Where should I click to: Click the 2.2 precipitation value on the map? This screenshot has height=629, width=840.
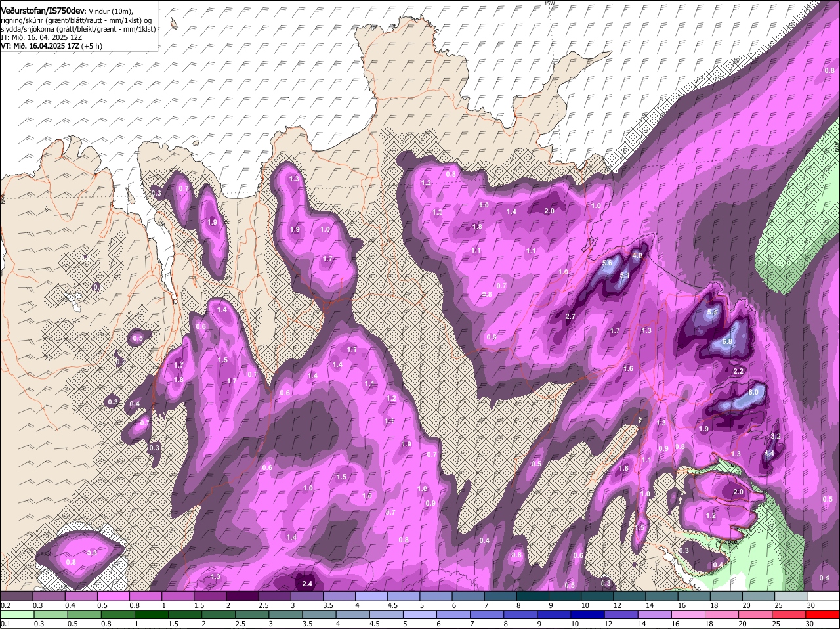738,371
